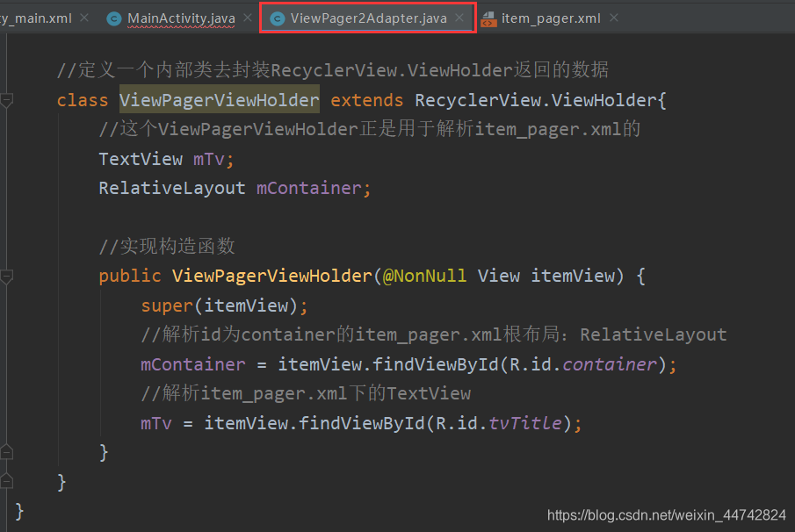Screen dimensions: 795x532
Task: Collapse the constructor fold marker at public ViewPagerViewHolder
Action: click(x=7, y=277)
